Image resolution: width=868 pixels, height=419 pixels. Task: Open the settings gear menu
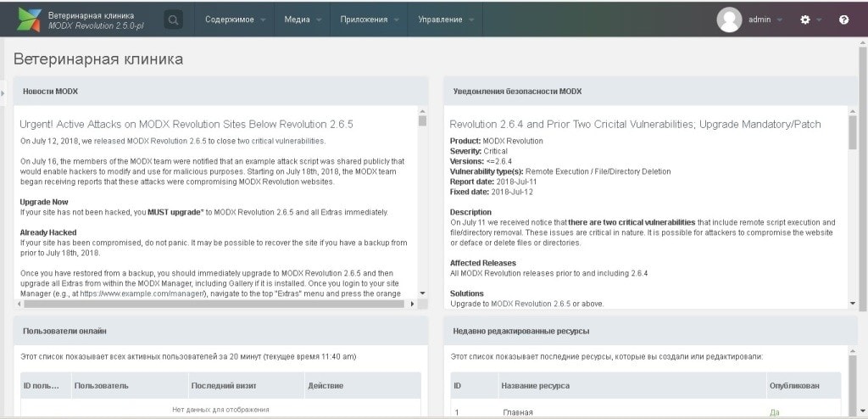805,20
